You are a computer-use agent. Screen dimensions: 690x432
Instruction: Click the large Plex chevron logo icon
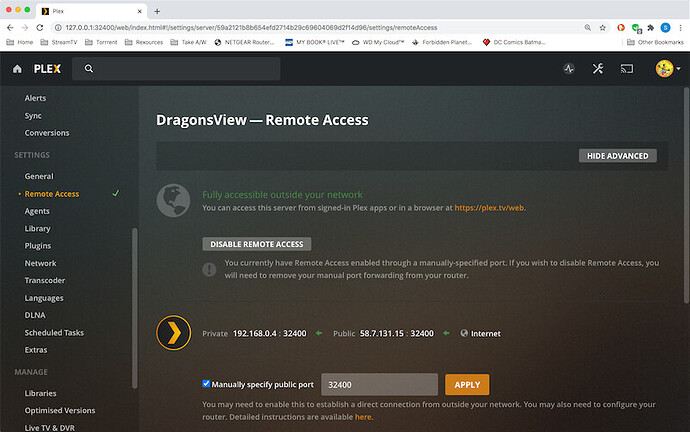click(x=173, y=333)
